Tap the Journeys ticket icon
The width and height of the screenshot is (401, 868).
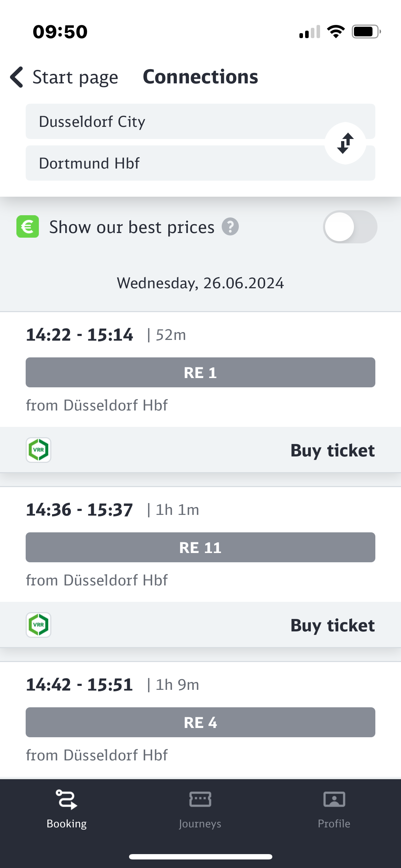click(x=200, y=799)
